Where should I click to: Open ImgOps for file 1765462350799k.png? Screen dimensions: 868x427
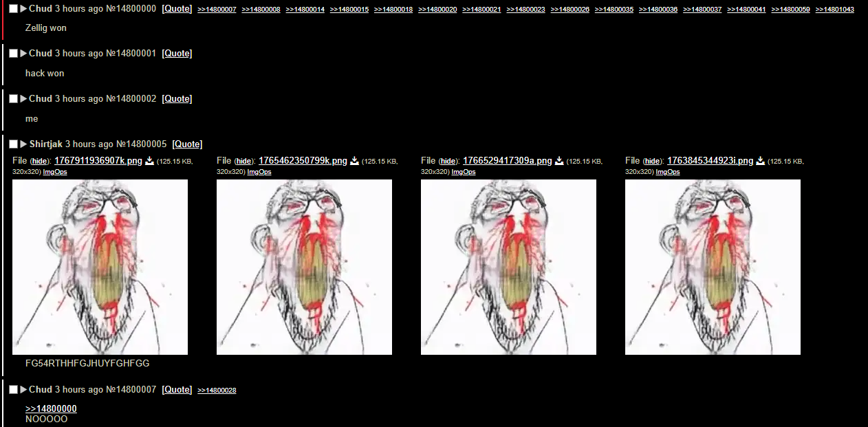pos(259,172)
